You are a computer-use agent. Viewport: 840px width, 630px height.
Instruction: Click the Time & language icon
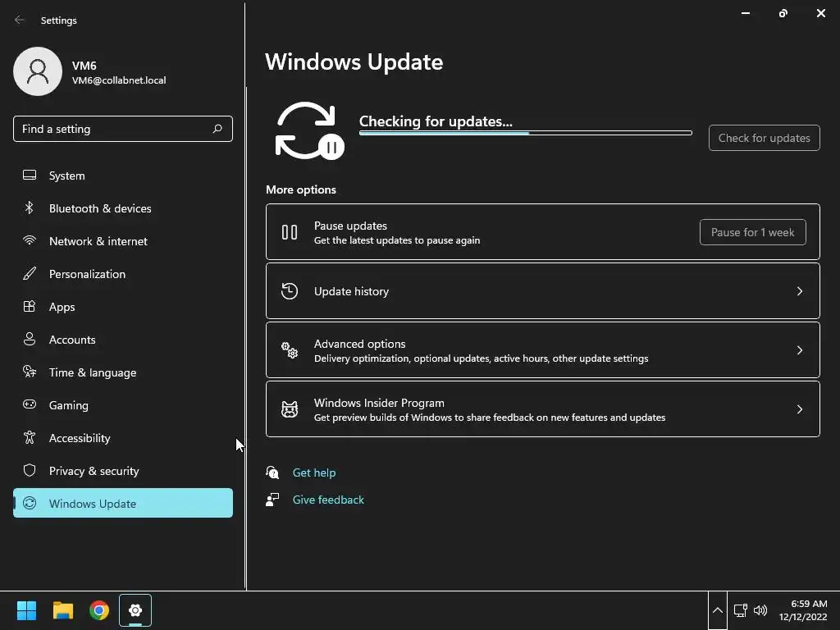point(30,372)
